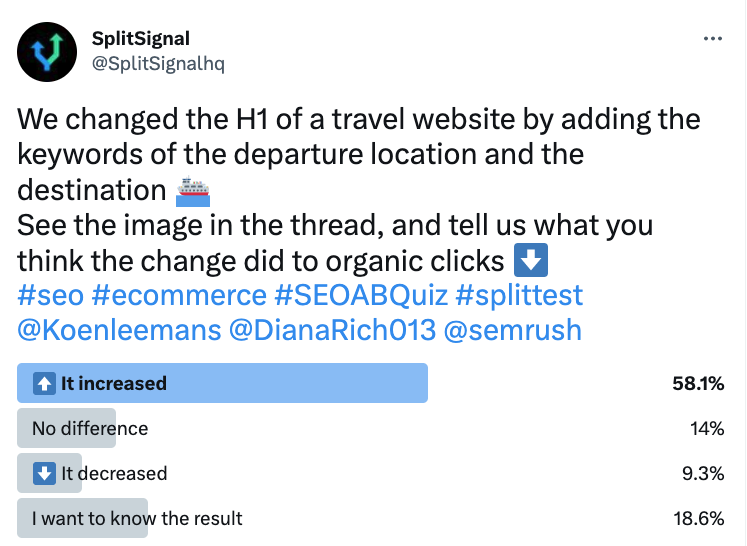Click the ship emoji after destination

(x=193, y=192)
